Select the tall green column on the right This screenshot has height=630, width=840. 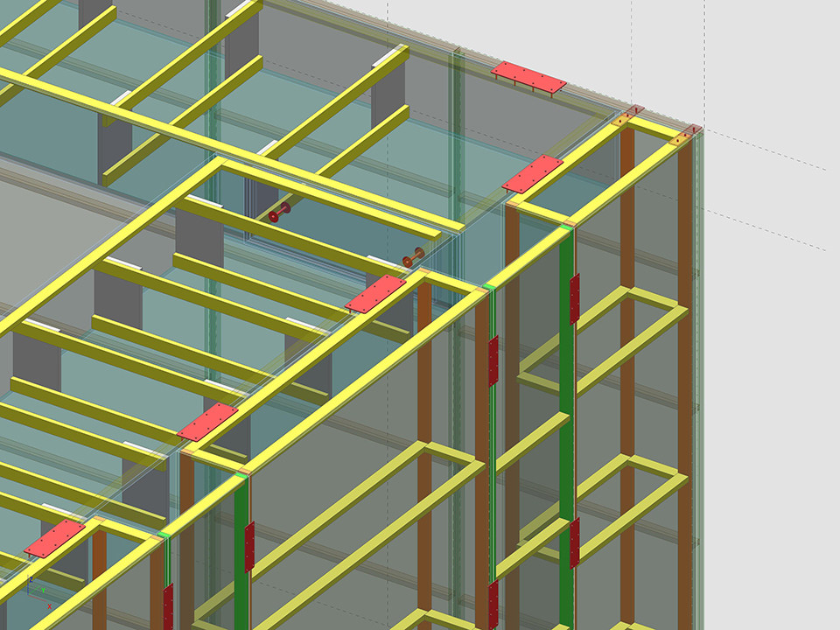[x=566, y=394]
